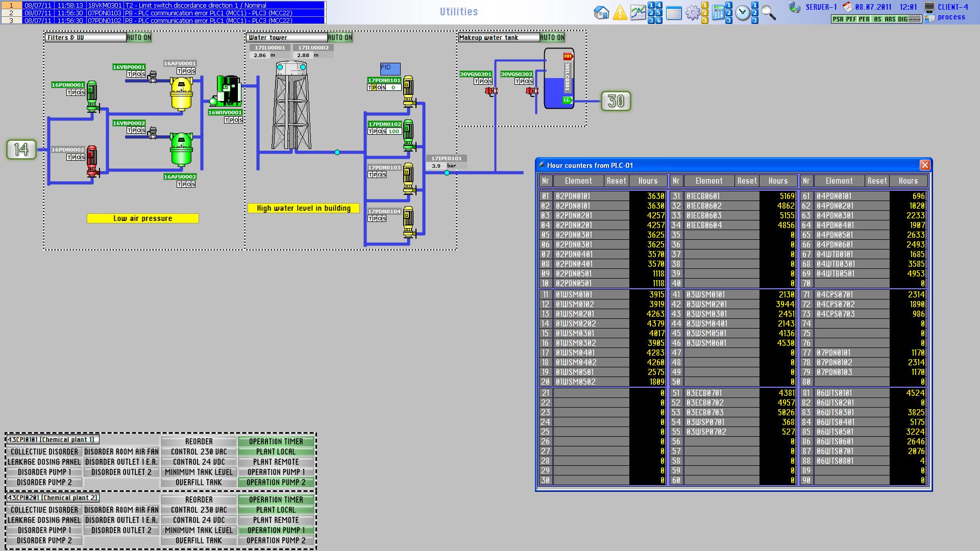
Task: Jump to linked screen 14
Action: [21, 149]
